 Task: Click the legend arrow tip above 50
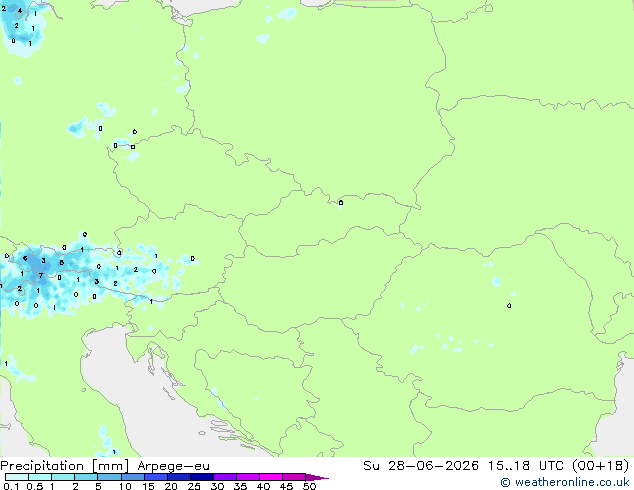point(317,477)
